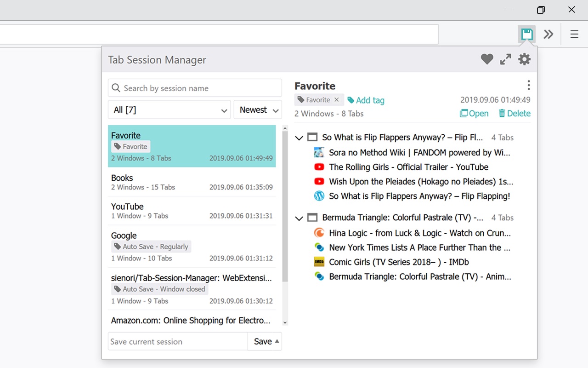Click the Tab Session Manager extension toolbar icon
588x368 pixels.
[526, 34]
